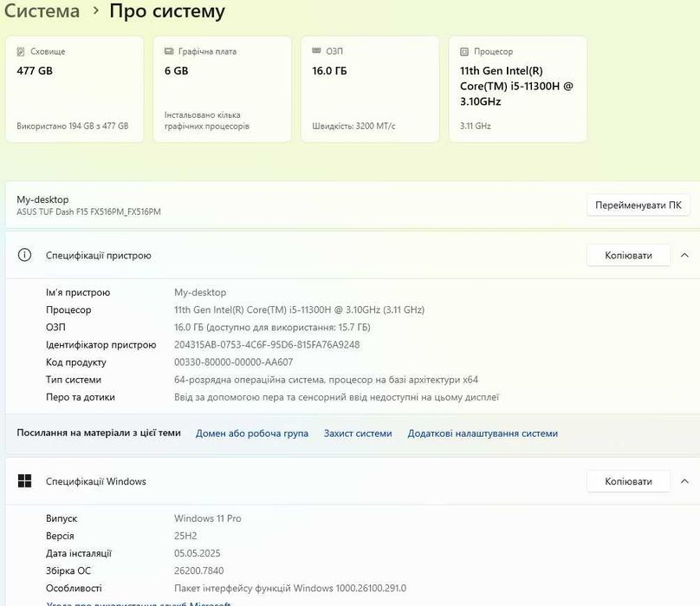Open Домен або робоча група link
The width and height of the screenshot is (700, 606).
point(252,433)
